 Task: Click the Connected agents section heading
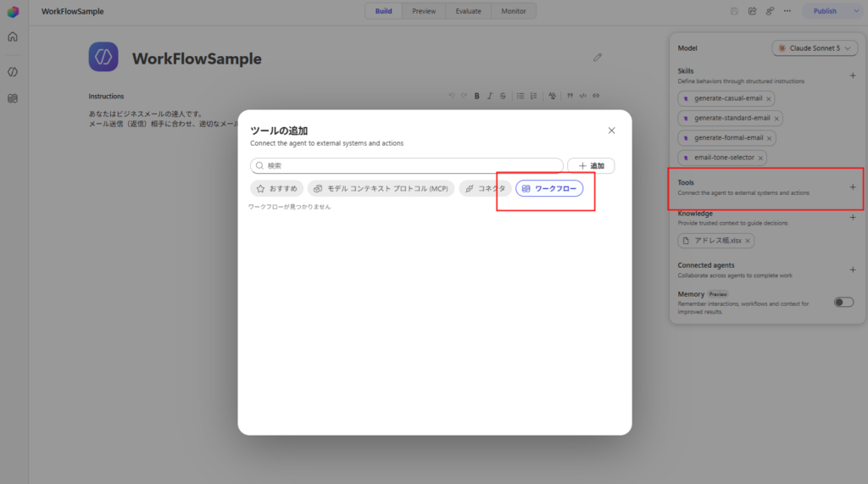pos(706,265)
